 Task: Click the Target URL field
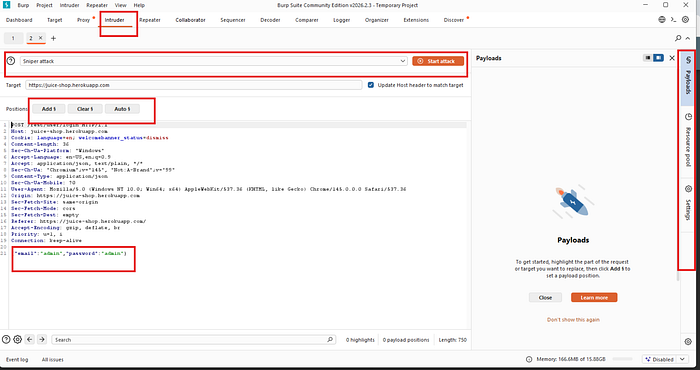point(193,85)
